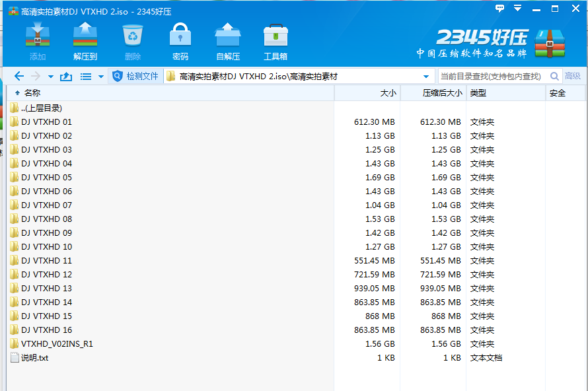
Task: Click the folder icon of DJ VTXHD 01
Action: pyautogui.click(x=15, y=122)
